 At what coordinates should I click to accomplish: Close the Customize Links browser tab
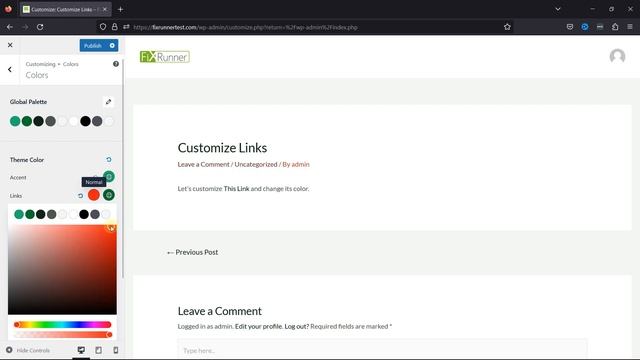pyautogui.click(x=104, y=9)
